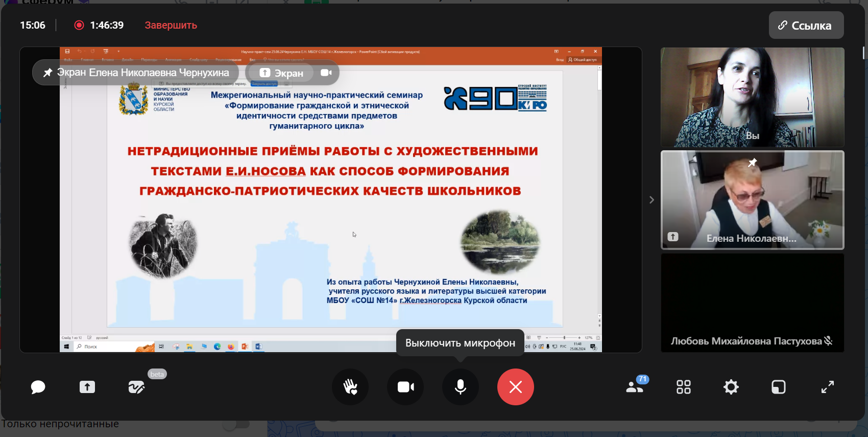Click muted mic icon beside Любовь Михайловна Пастухова
The height and width of the screenshot is (437, 868).
click(x=828, y=341)
